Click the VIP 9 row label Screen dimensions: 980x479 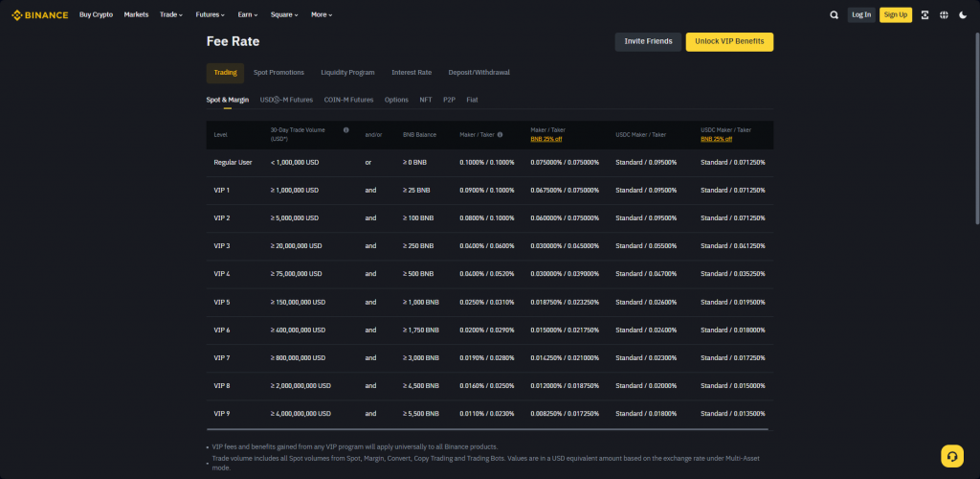222,413
